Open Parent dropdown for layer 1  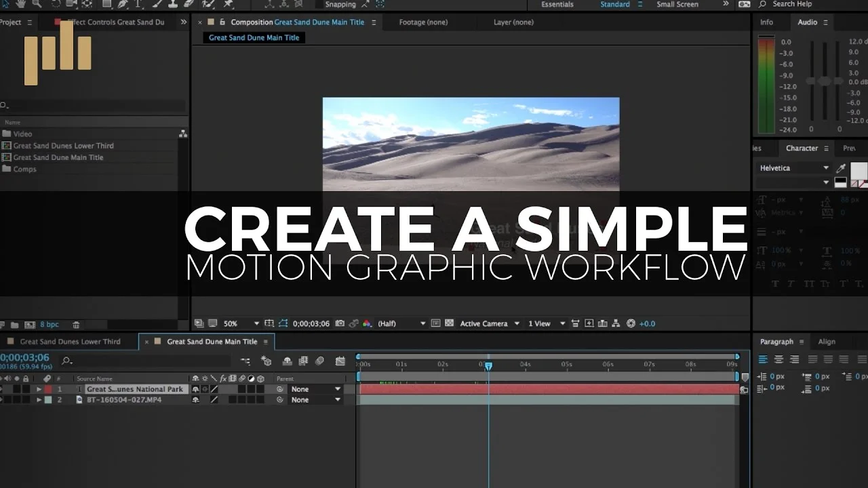point(316,390)
